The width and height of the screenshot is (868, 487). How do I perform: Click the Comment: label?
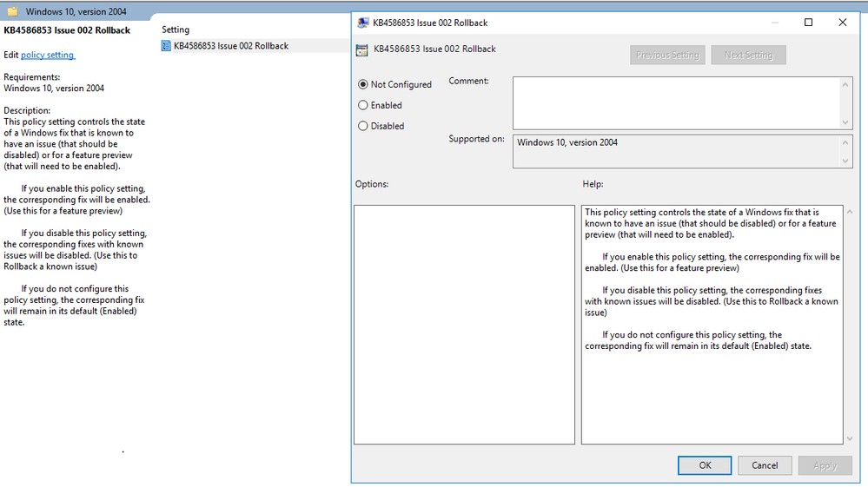coord(468,81)
